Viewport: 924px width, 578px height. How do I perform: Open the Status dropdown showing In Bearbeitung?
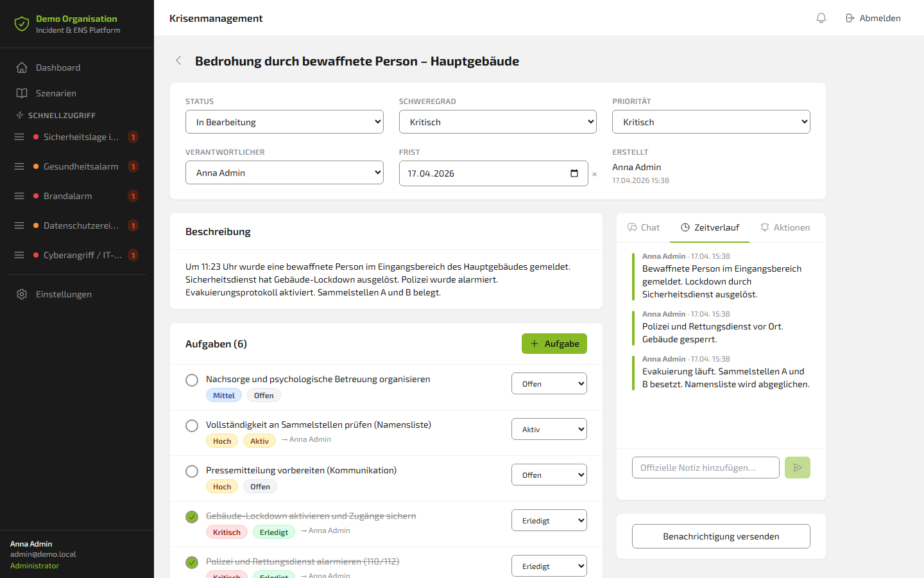[x=284, y=122]
